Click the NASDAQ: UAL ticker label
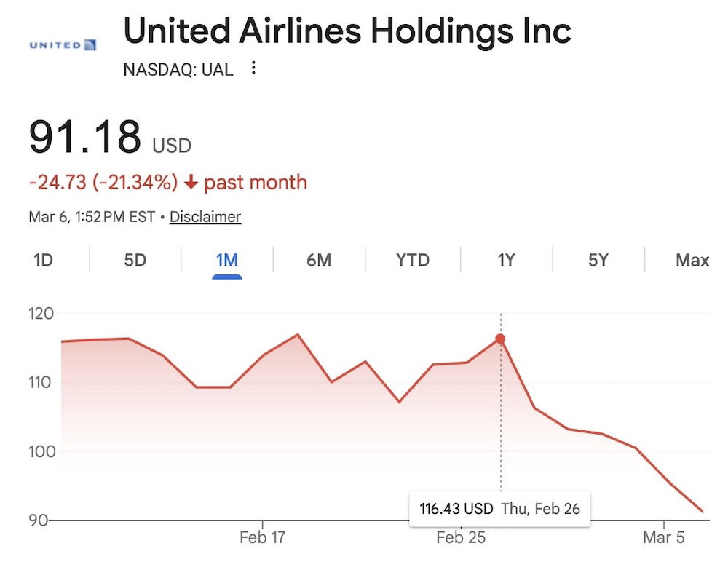Viewport: 728px width, 562px height. tap(178, 70)
